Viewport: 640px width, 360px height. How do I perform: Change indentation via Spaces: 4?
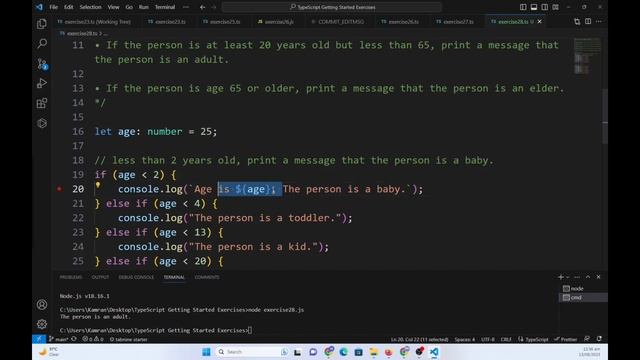(464, 339)
